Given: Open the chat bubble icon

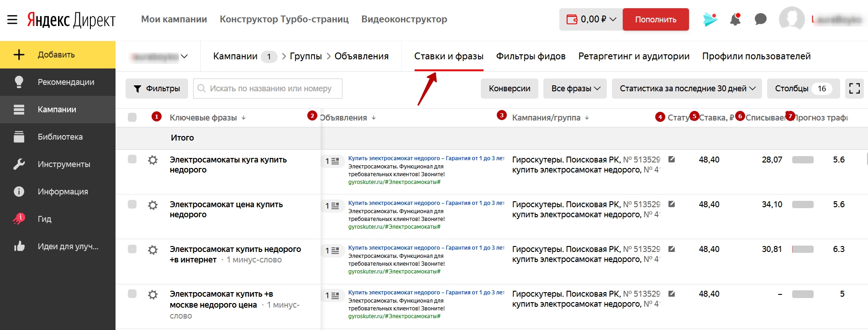Looking at the screenshot, I should 760,19.
